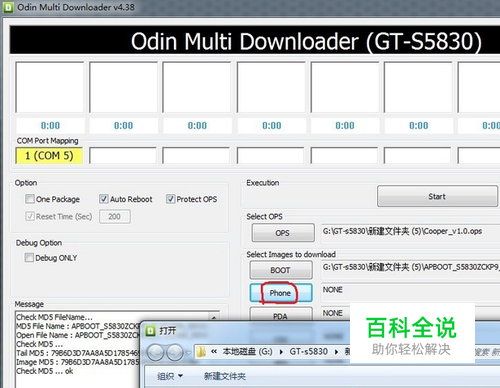Enable Debug ONLY checkbox
Screen dimensions: 500x388
tap(29, 257)
